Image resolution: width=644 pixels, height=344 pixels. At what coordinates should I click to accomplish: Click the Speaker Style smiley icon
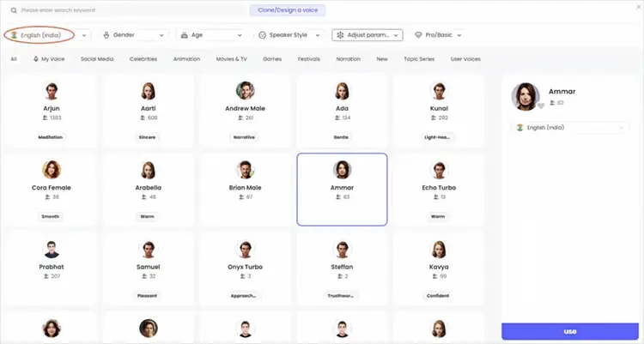pos(263,35)
